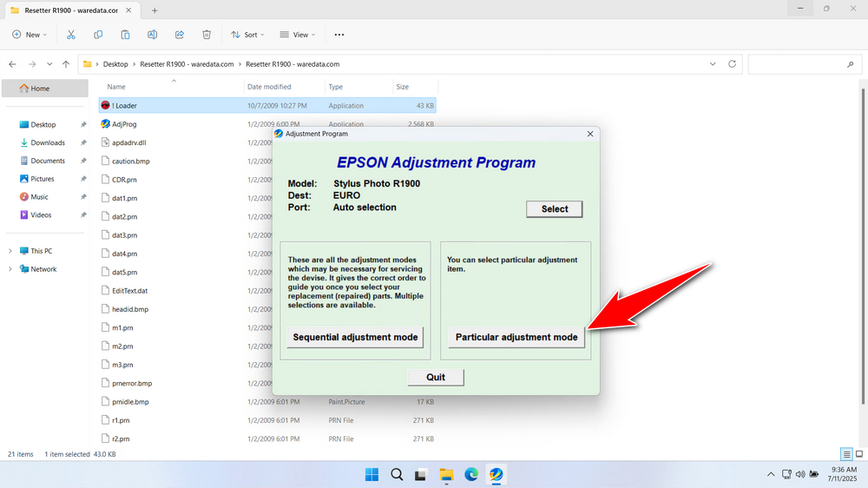The height and width of the screenshot is (488, 868).
Task: Open the Windows Start button
Action: click(x=372, y=474)
